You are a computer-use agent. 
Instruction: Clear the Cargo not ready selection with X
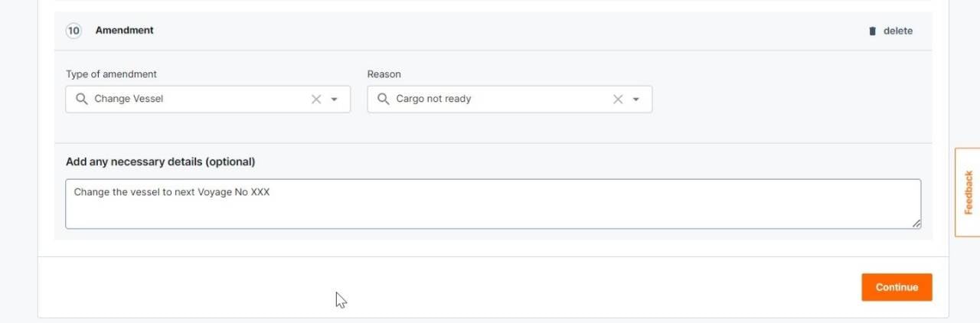(618, 100)
